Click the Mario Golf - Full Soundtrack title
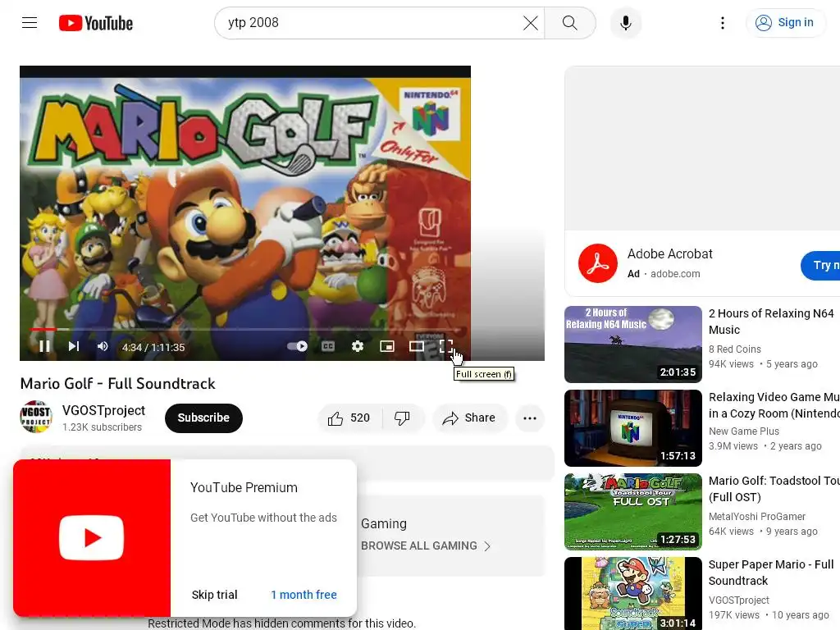Screen dimensions: 840x630 coord(118,384)
